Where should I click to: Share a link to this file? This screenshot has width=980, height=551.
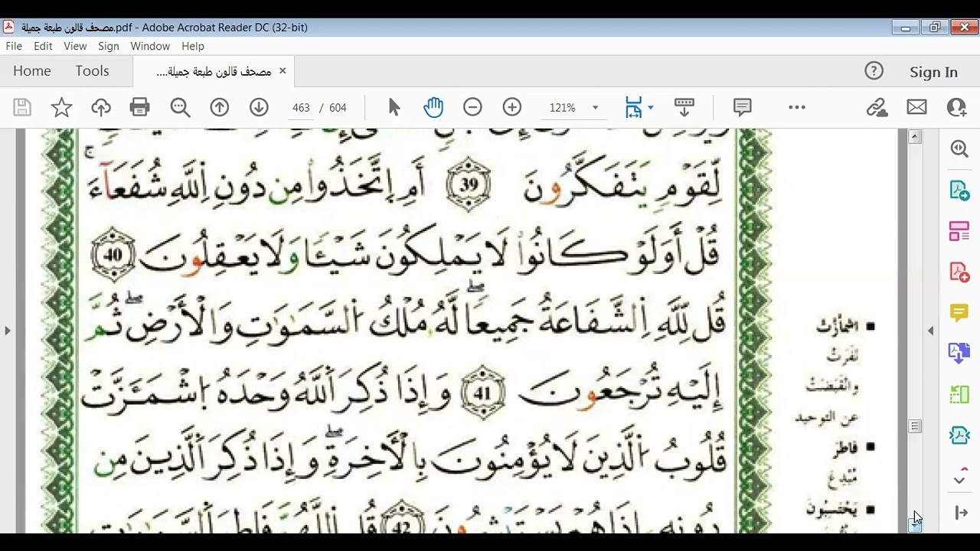click(877, 107)
